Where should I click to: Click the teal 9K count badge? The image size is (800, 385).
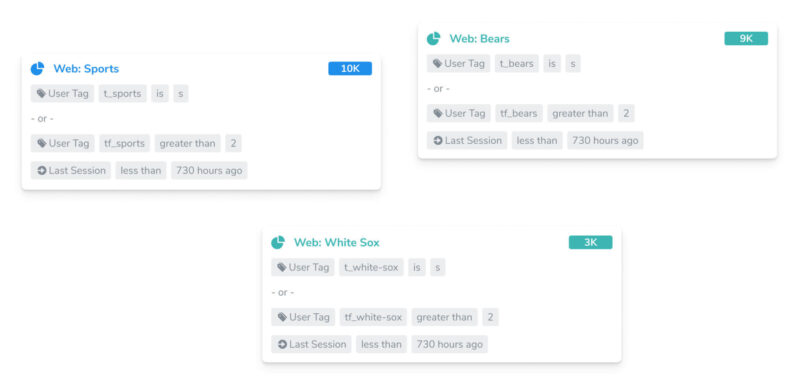746,38
